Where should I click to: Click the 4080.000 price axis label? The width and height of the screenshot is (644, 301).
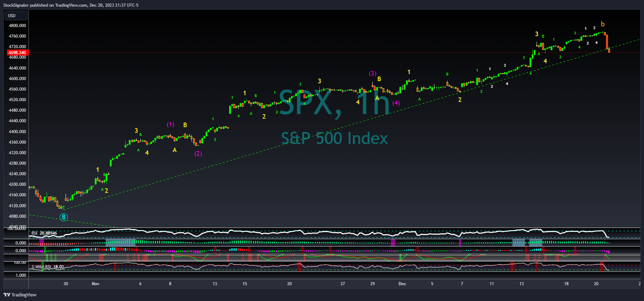pos(18,216)
